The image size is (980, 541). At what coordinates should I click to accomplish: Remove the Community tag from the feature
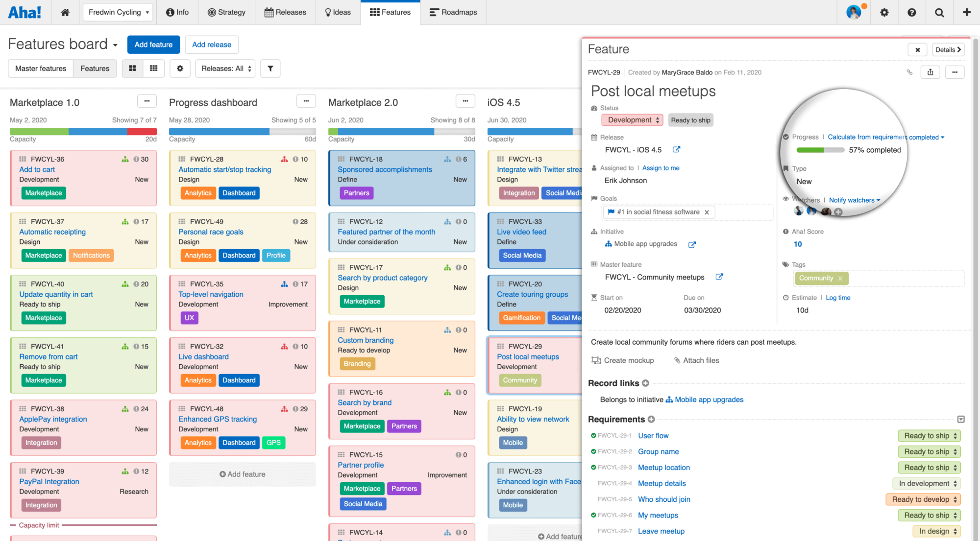(x=840, y=278)
